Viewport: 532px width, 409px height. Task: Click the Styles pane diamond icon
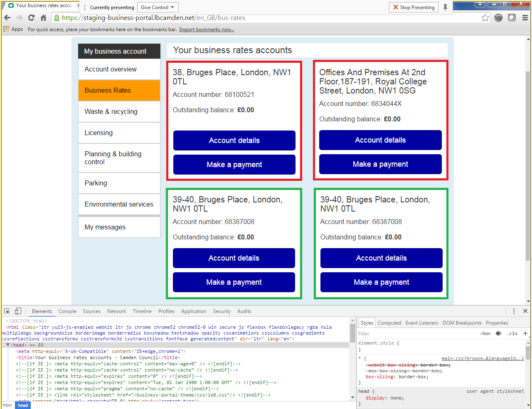point(499,333)
